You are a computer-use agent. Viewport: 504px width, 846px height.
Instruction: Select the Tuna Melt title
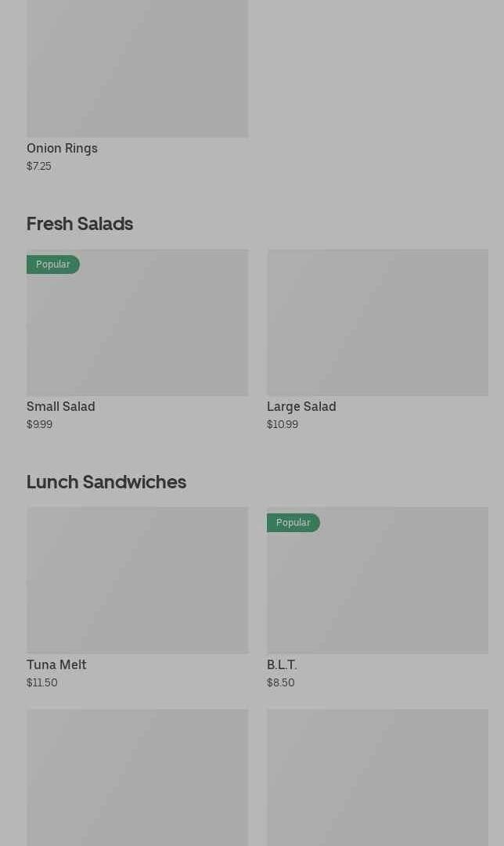(x=56, y=664)
